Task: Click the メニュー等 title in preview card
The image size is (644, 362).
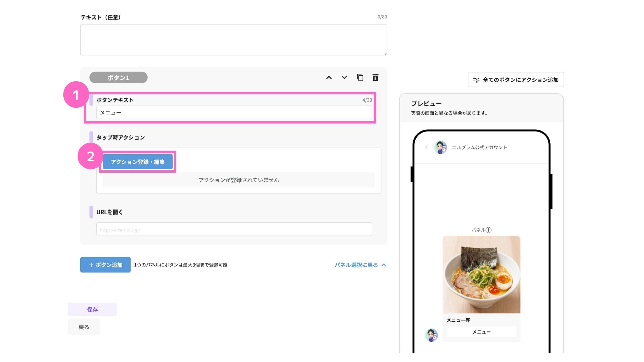Action: 458,320
